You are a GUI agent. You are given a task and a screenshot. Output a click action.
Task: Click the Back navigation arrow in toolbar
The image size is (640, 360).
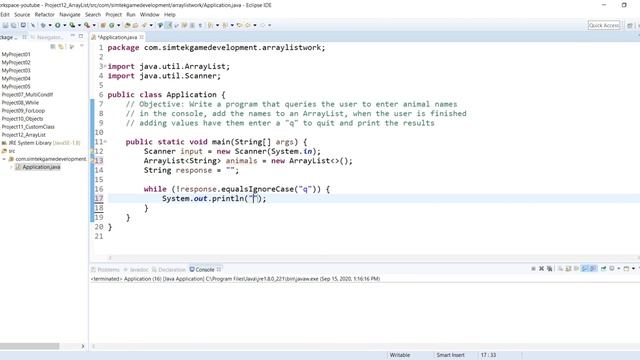247,25
